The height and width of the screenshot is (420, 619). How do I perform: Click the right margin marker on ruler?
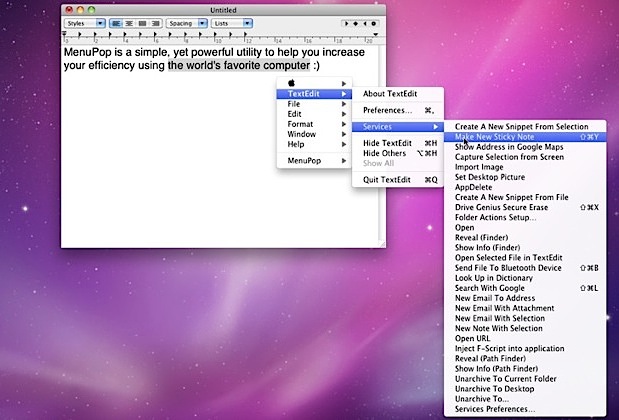click(x=376, y=35)
